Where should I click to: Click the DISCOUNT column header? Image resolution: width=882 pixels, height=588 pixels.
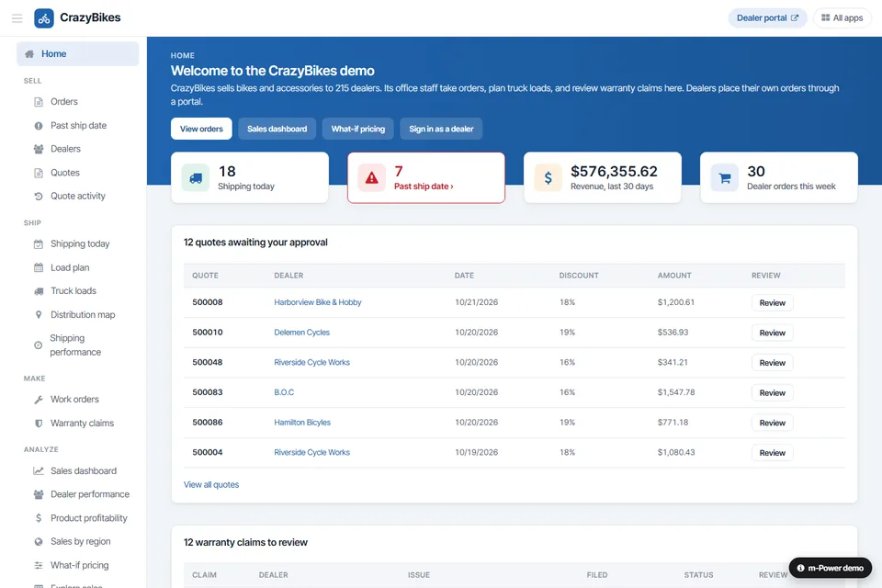[579, 276]
